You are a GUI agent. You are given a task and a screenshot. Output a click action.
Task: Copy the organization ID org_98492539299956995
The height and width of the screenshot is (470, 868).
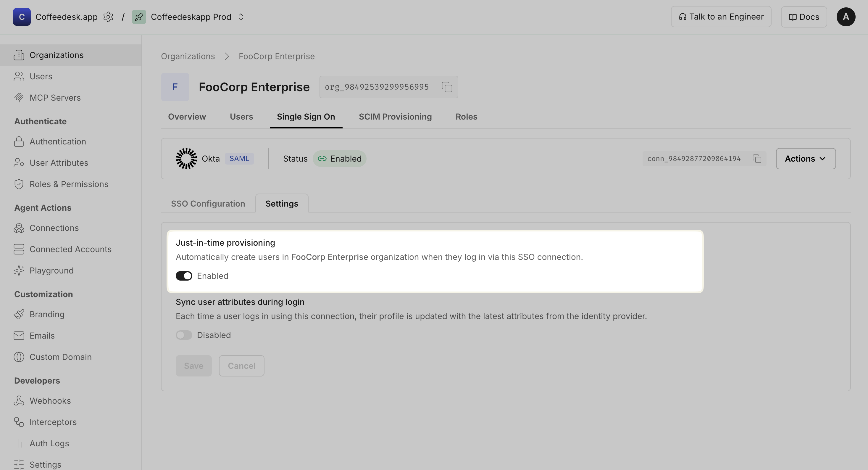point(447,87)
